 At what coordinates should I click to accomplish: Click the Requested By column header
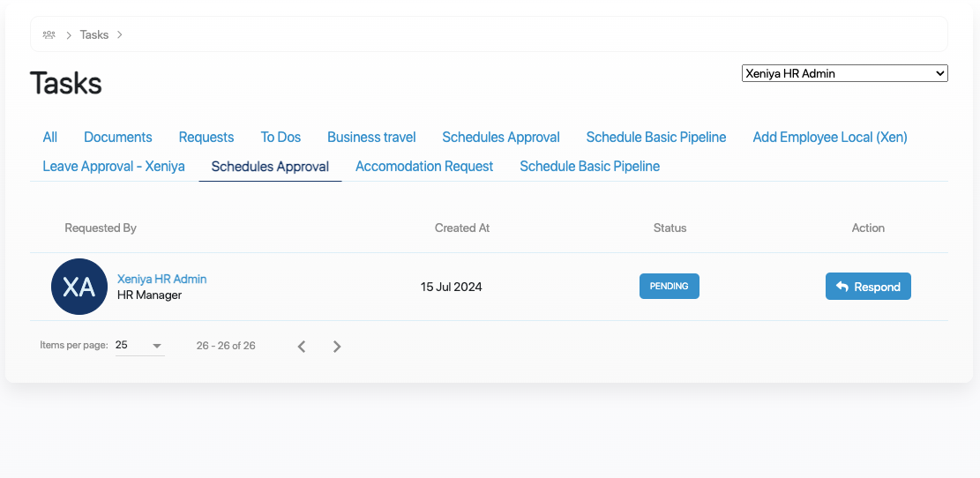pos(101,228)
